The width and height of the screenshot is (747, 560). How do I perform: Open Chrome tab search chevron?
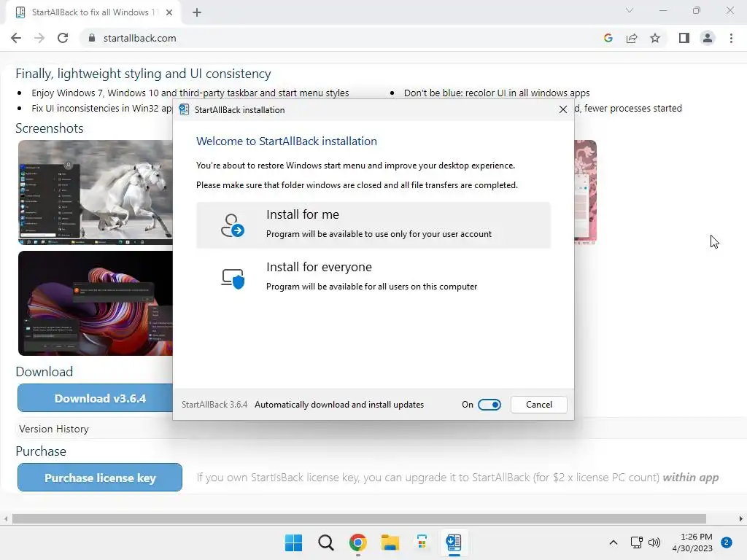(x=630, y=10)
